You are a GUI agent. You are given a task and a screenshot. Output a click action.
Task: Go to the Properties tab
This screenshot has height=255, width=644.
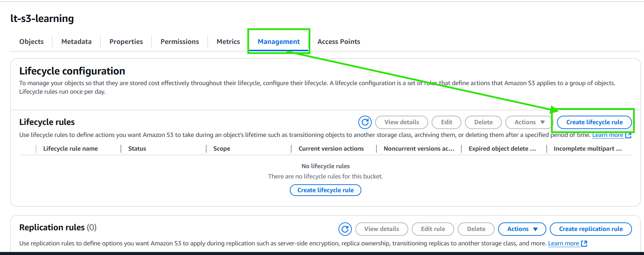pos(126,42)
